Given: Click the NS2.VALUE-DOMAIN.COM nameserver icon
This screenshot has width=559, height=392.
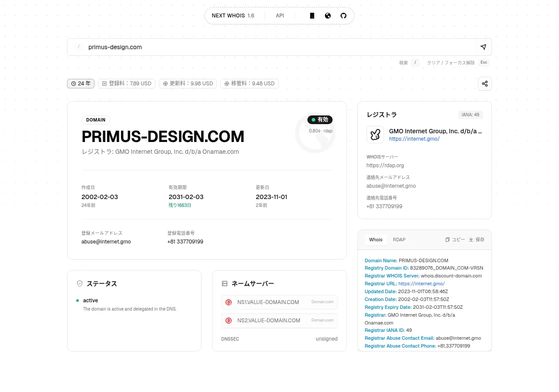Looking at the screenshot, I should [229, 321].
